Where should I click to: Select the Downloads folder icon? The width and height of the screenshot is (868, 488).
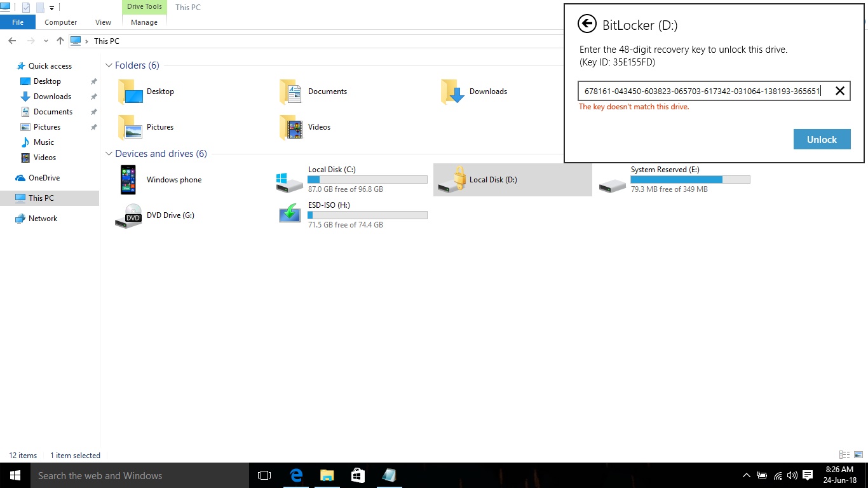tap(454, 91)
